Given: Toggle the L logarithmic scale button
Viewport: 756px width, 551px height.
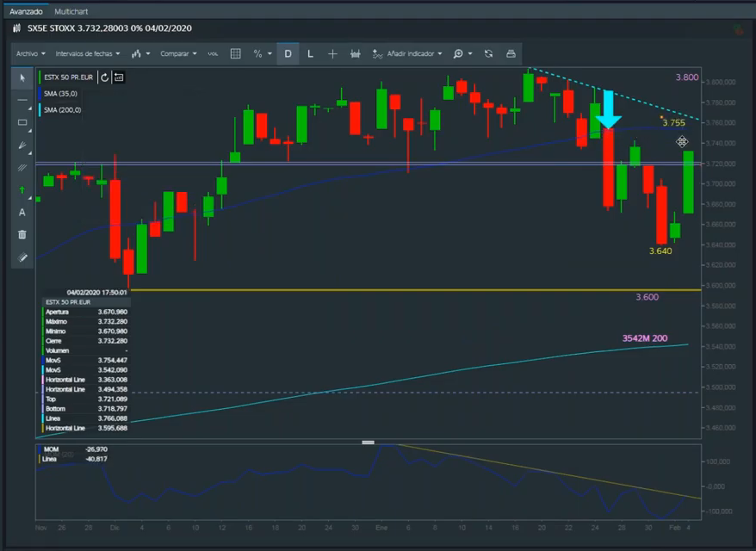Looking at the screenshot, I should tap(310, 53).
